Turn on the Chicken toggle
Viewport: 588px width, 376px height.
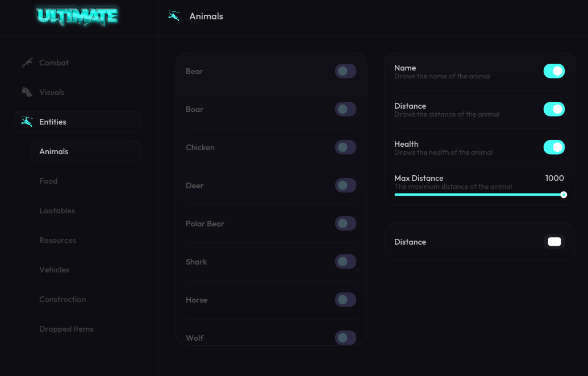point(345,147)
